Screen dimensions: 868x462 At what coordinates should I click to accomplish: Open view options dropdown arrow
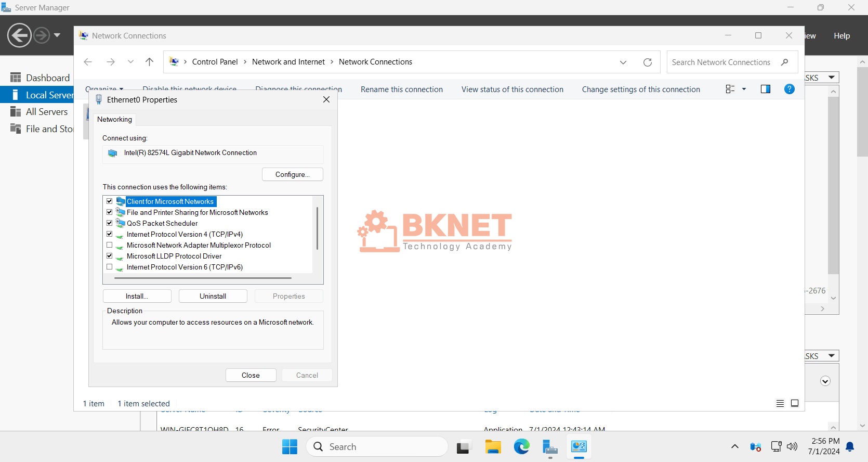tap(744, 89)
